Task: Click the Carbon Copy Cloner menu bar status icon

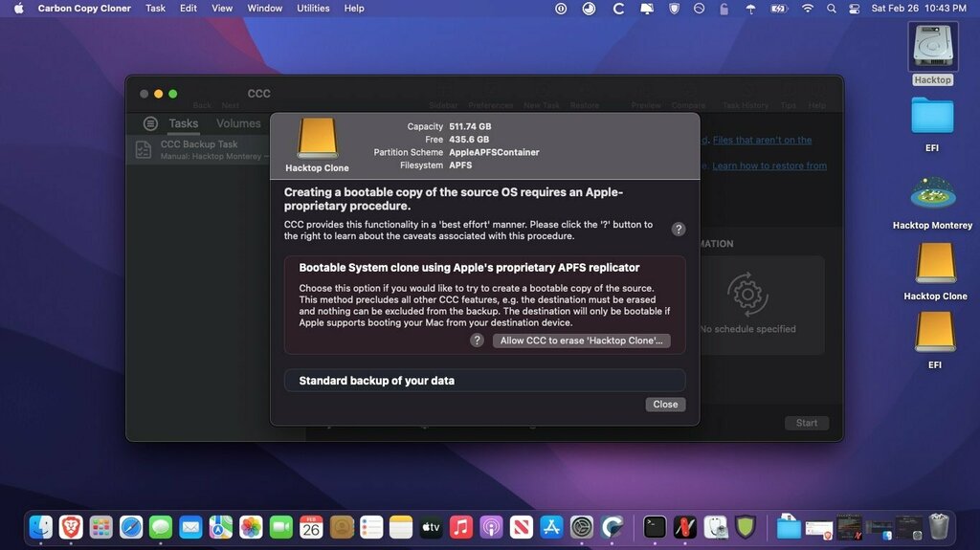Action: coord(618,9)
